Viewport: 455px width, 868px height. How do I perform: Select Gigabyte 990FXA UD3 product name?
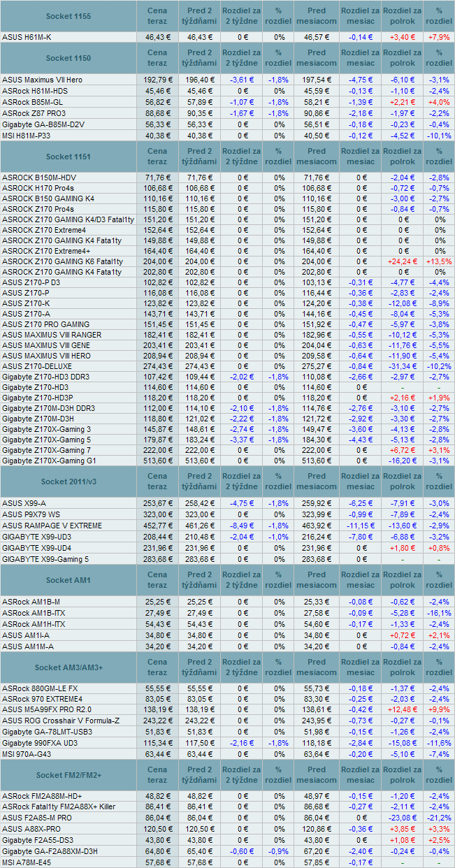click(x=41, y=743)
